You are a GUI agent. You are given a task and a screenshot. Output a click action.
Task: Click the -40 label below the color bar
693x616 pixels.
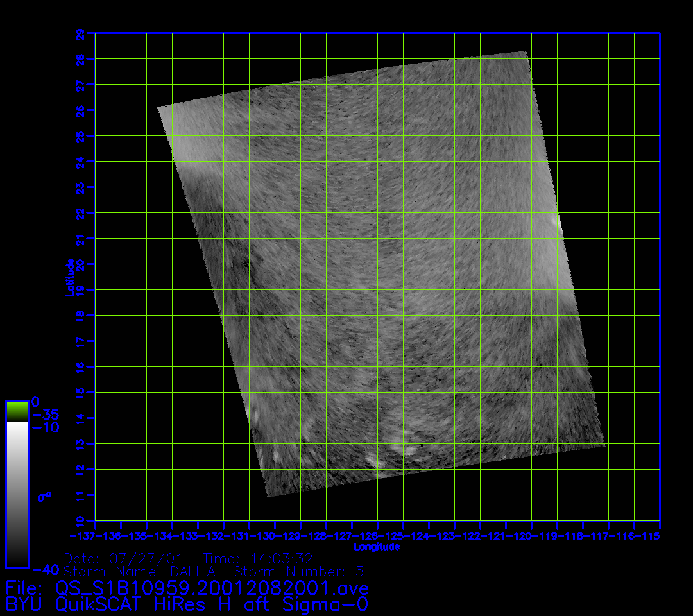click(x=45, y=569)
